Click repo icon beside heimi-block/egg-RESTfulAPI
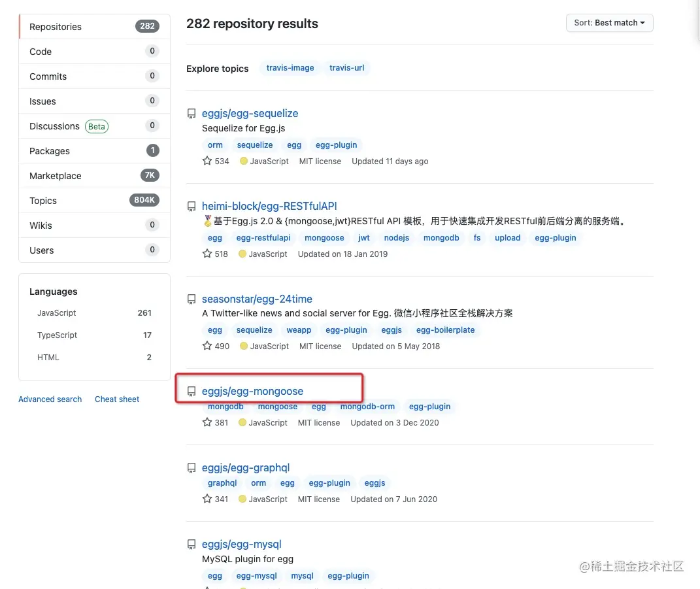The width and height of the screenshot is (700, 589). pyautogui.click(x=192, y=207)
